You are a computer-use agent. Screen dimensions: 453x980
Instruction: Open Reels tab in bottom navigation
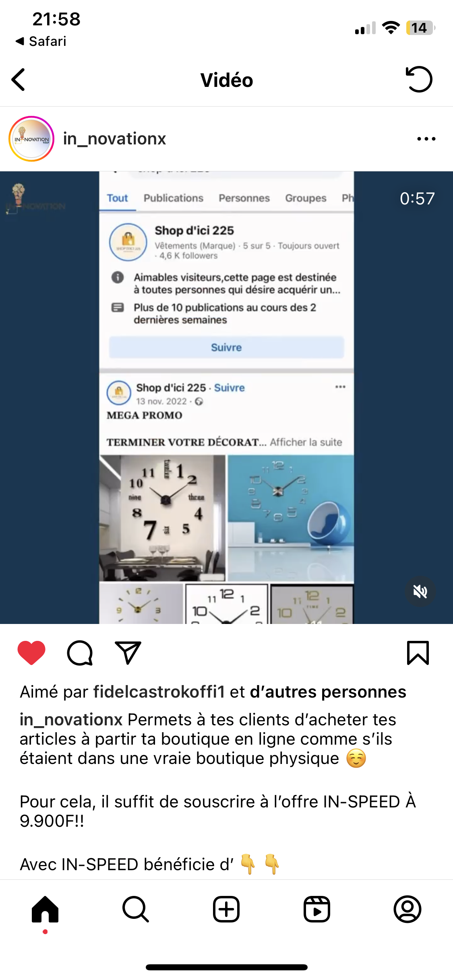(x=317, y=909)
